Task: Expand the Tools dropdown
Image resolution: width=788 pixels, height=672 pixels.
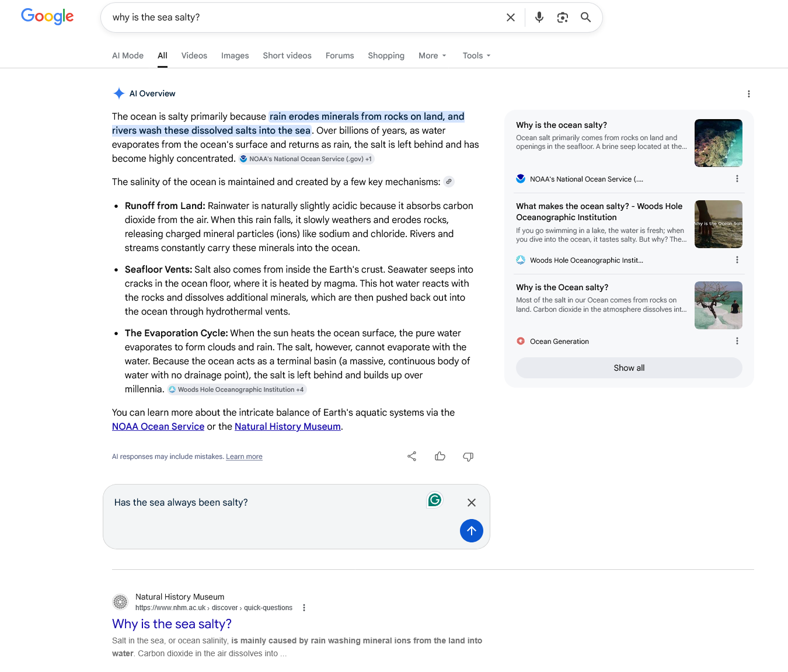Action: 477,55
